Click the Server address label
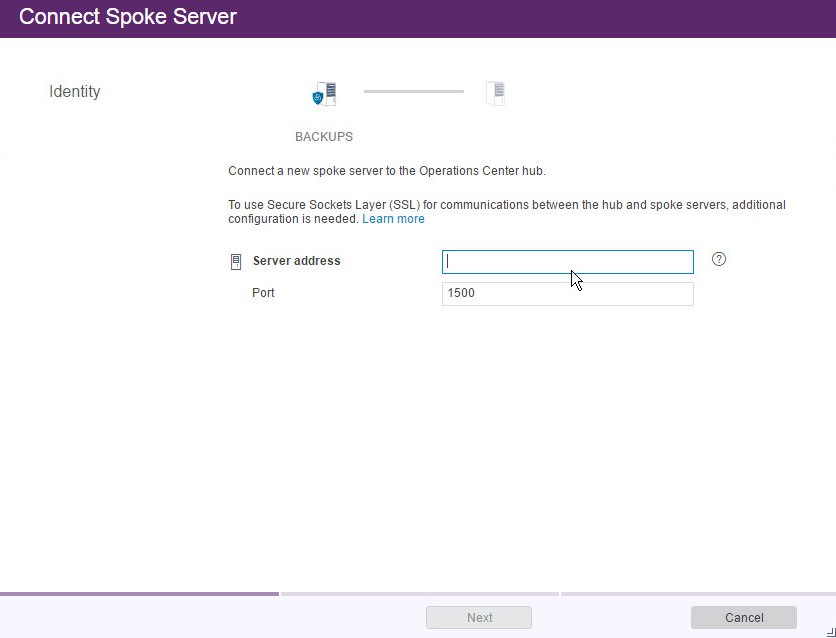836x638 pixels. coord(296,261)
